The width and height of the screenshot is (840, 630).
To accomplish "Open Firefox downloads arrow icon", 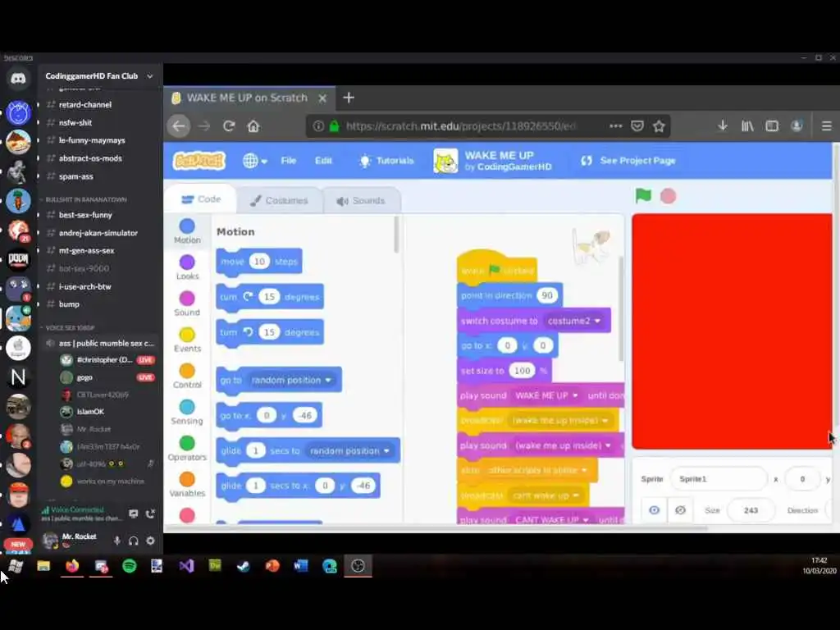I will tap(722, 126).
